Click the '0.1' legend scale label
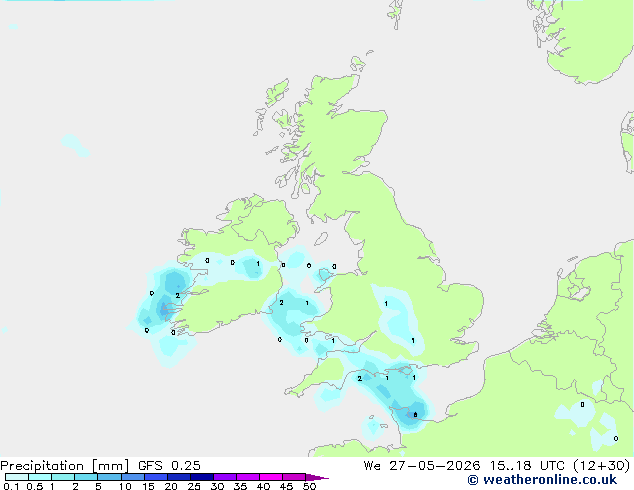 tap(11, 486)
